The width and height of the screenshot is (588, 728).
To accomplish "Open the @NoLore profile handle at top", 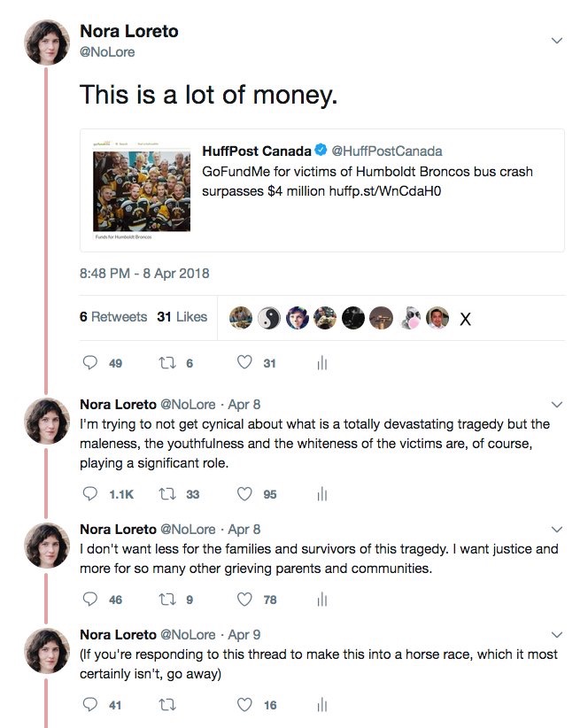I will [107, 51].
